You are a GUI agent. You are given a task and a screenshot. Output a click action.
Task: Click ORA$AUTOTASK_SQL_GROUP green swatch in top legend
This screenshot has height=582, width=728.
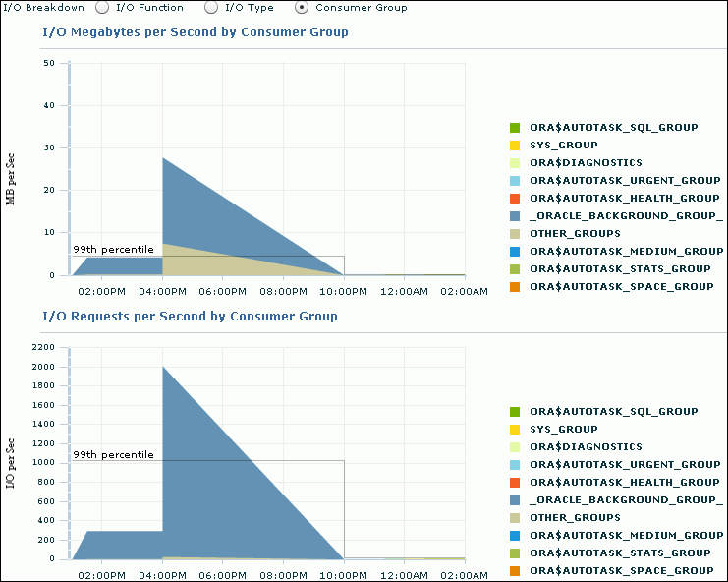pyautogui.click(x=514, y=128)
